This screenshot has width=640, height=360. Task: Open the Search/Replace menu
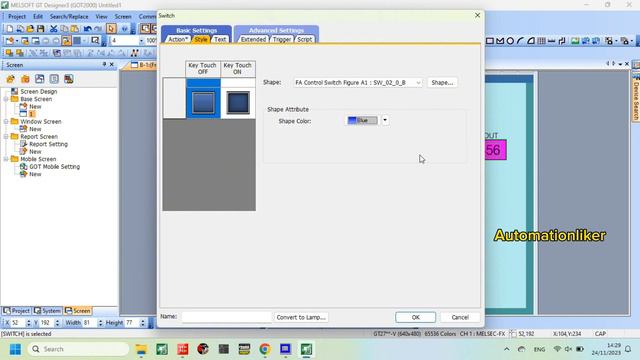(69, 17)
